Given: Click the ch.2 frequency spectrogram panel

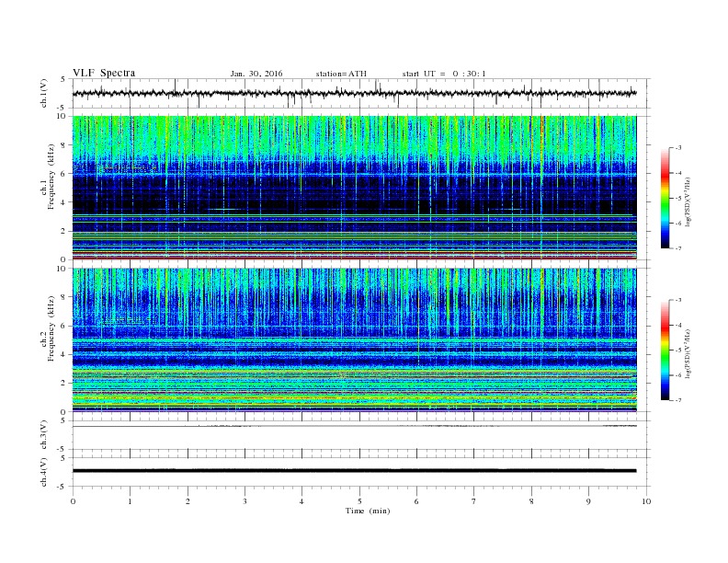Looking at the screenshot, I should coord(354,339).
